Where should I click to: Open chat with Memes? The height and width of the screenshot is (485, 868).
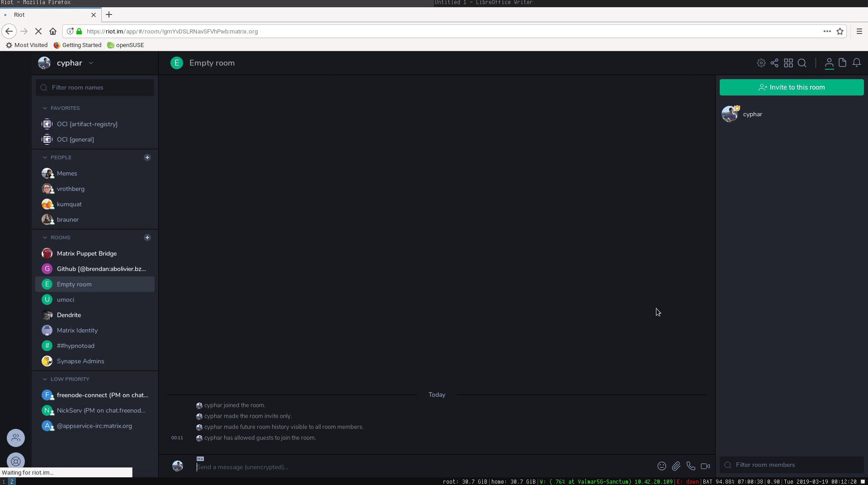tap(95, 173)
